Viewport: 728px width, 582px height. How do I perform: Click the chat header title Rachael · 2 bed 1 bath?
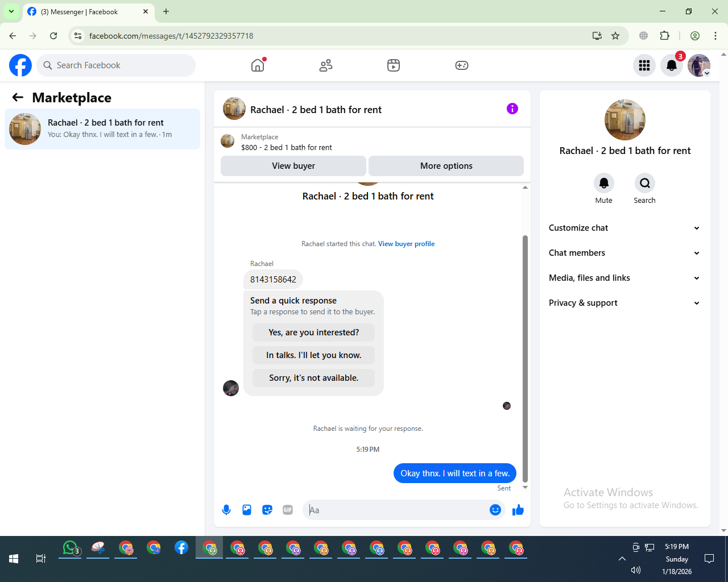point(316,110)
